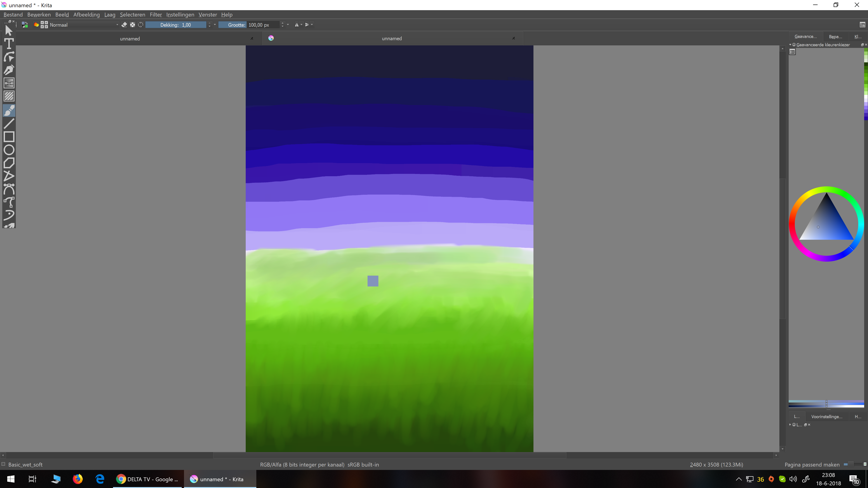Select the Text tool

coord(9,44)
